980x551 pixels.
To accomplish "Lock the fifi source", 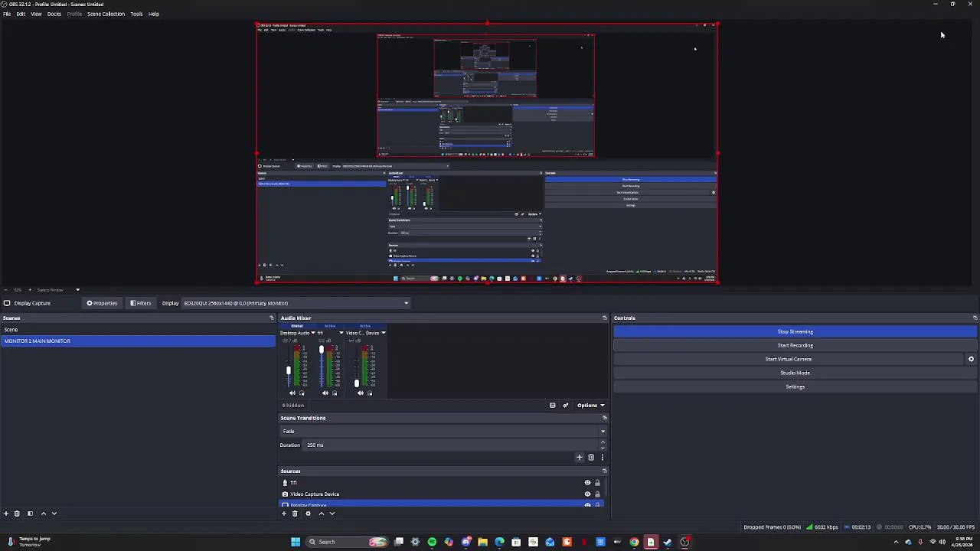I will pos(597,483).
